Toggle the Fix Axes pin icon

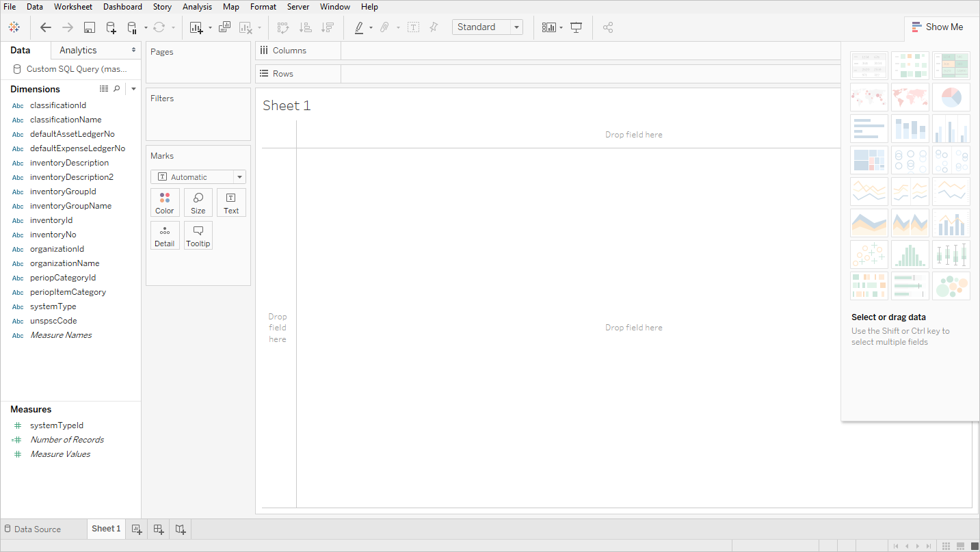coord(434,27)
